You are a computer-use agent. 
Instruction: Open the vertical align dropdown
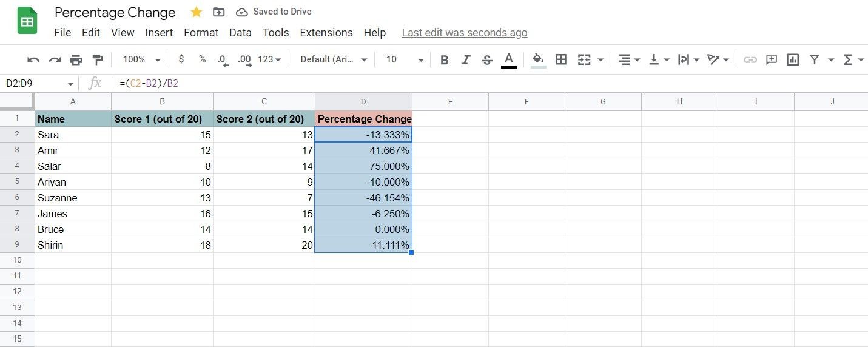click(x=659, y=59)
